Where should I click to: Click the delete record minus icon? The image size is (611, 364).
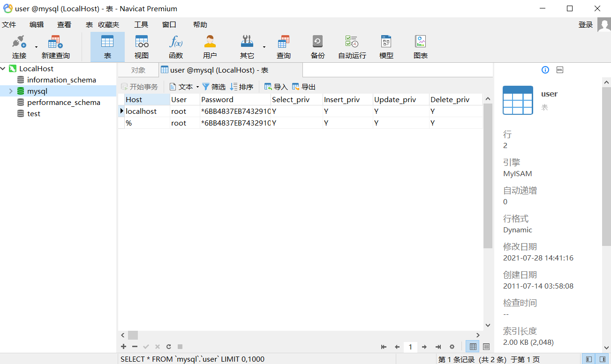point(135,347)
